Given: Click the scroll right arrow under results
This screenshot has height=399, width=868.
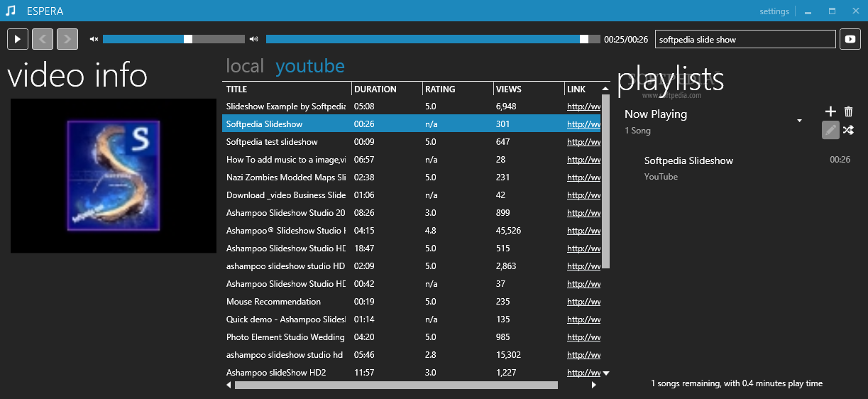Looking at the screenshot, I should pyautogui.click(x=594, y=385).
